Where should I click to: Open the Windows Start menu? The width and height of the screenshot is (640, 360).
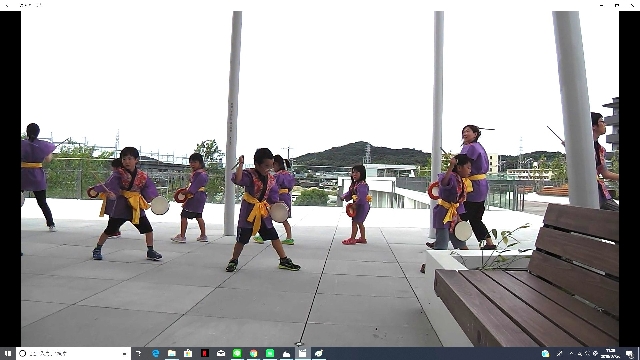[8, 353]
